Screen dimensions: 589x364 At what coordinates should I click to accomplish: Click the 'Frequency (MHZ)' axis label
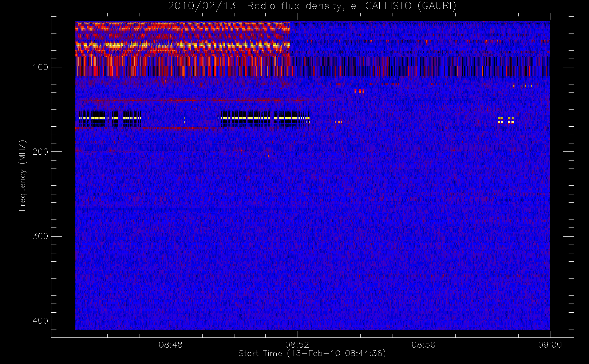(23, 175)
